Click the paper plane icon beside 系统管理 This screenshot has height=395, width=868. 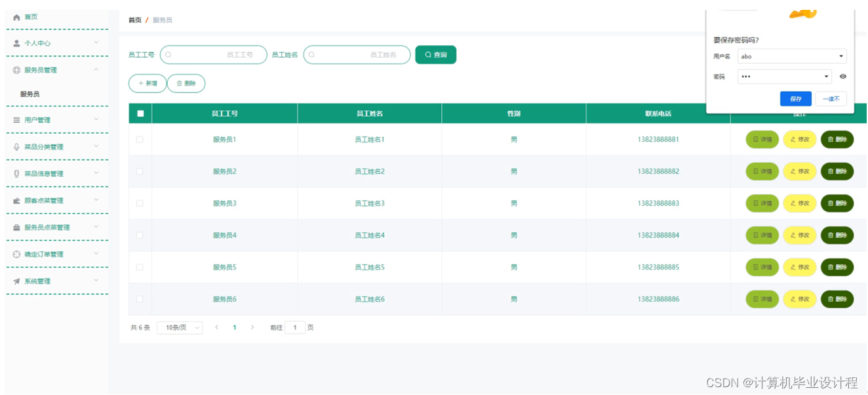coord(17,281)
